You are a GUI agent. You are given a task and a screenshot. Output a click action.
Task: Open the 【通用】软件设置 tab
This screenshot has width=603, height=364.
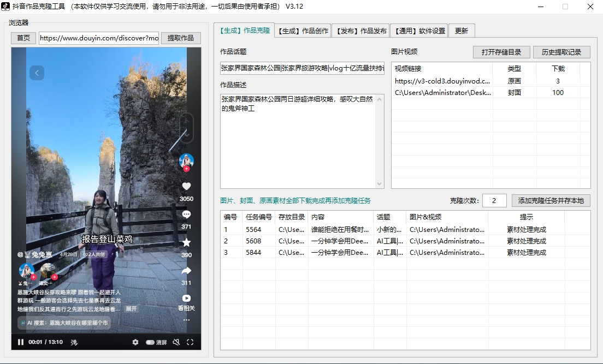click(x=421, y=31)
